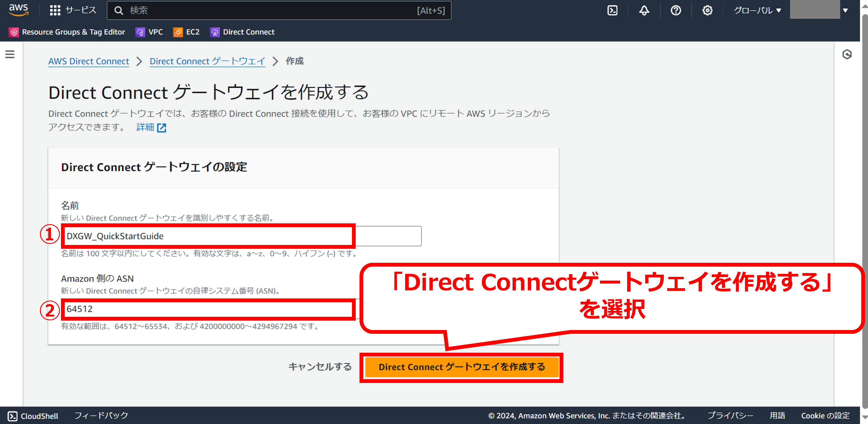This screenshot has width=868, height=424.
Task: Click the hexagon panel icon at right
Action: [x=847, y=54]
